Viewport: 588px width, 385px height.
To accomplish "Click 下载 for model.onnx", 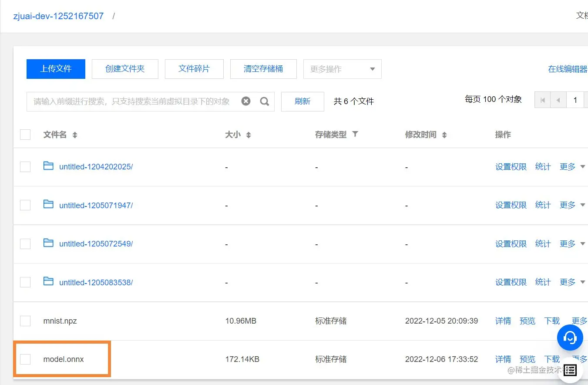I will coord(552,359).
